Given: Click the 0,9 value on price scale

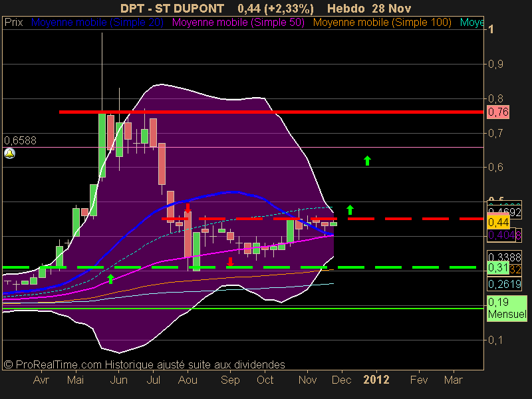Looking at the screenshot, I should pyautogui.click(x=495, y=64).
